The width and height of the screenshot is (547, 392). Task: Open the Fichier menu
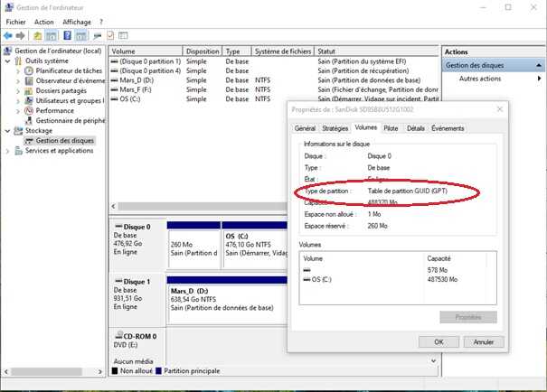click(15, 22)
